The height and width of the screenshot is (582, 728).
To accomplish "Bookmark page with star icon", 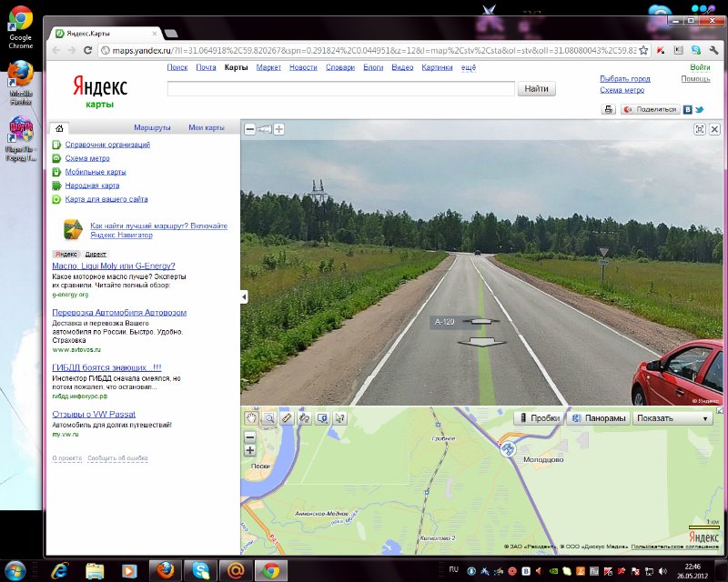I will (x=643, y=50).
